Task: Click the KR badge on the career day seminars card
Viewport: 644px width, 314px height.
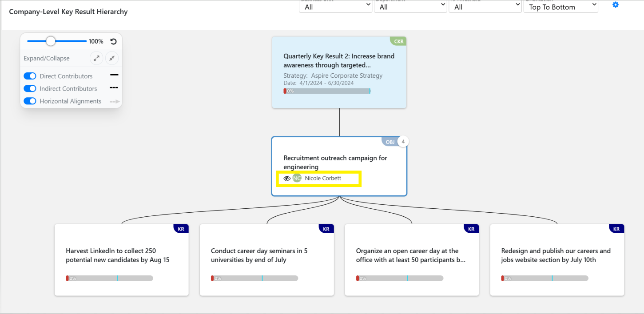Action: (x=326, y=229)
